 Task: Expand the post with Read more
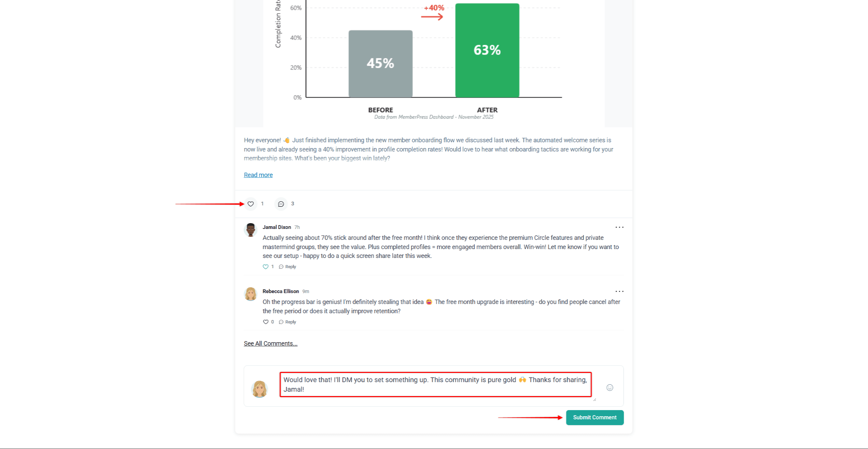pos(258,175)
